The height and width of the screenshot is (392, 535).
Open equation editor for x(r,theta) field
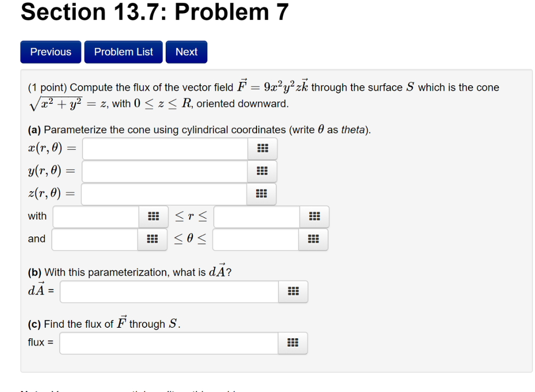click(x=262, y=148)
